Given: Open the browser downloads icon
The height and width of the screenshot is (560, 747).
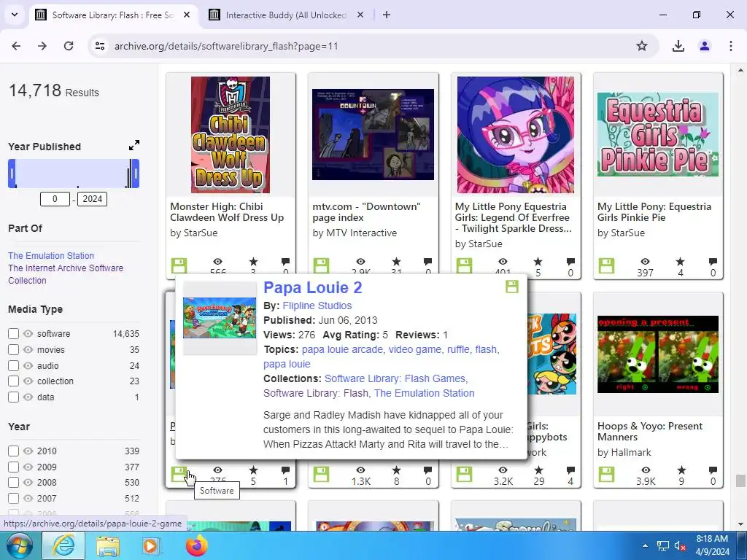Looking at the screenshot, I should coord(678,46).
